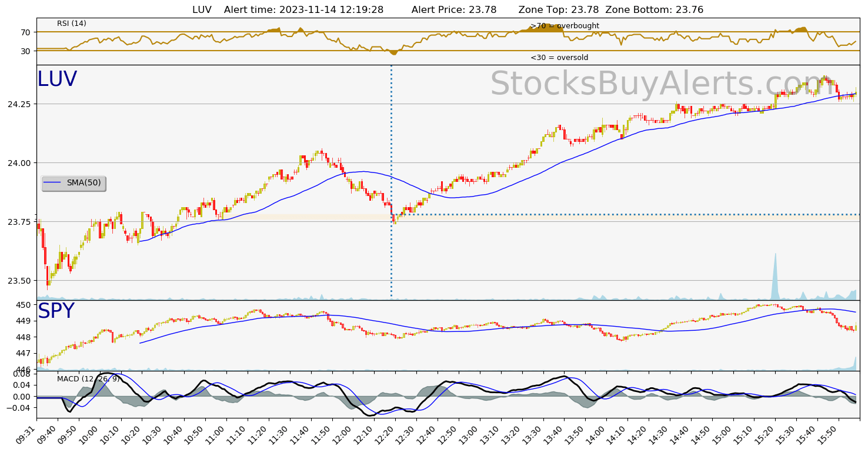
Task: Click the vertical dotted alert-time line
Action: tap(391, 182)
